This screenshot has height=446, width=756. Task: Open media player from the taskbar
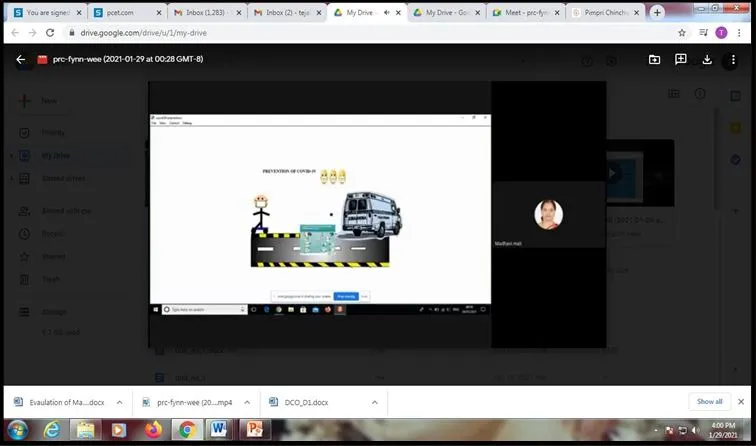[119, 430]
